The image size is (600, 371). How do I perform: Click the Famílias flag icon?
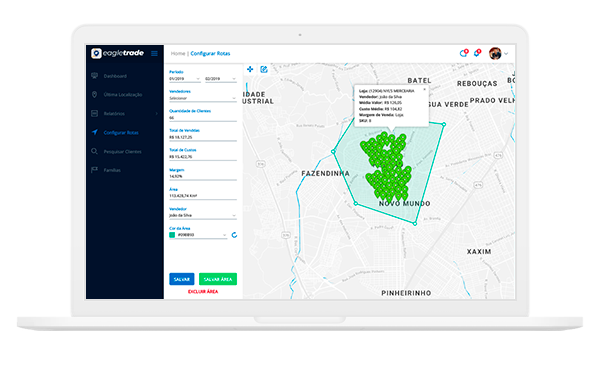(x=95, y=170)
